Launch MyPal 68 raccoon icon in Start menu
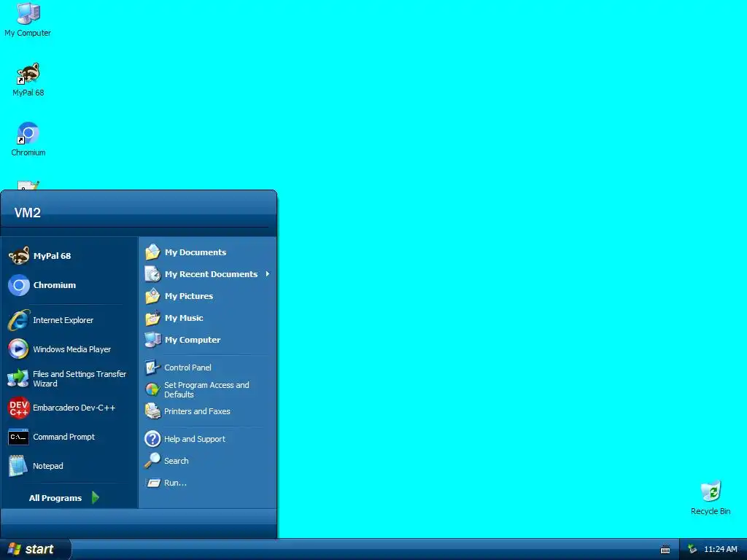The height and width of the screenshot is (560, 747). pos(19,256)
